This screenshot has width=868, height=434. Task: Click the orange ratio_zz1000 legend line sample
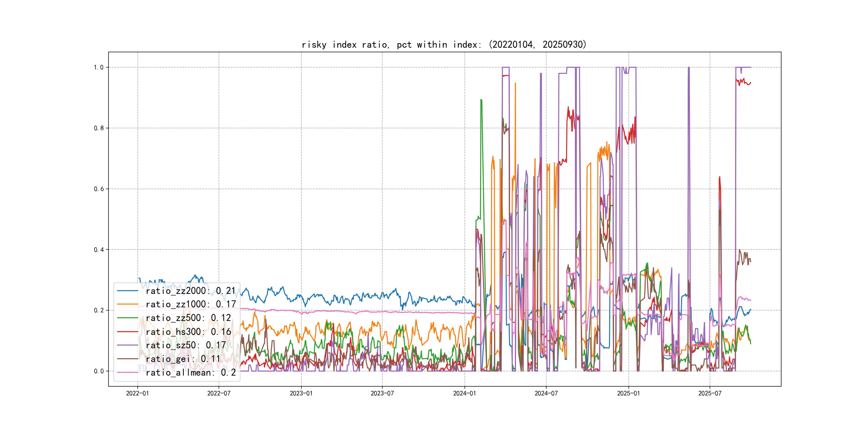(127, 304)
